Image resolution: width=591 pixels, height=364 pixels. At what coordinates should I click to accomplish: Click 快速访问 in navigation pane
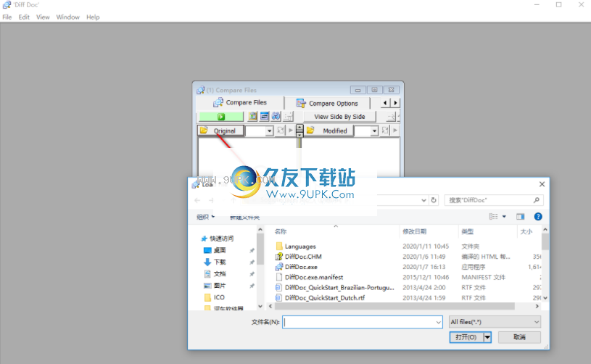(x=221, y=239)
